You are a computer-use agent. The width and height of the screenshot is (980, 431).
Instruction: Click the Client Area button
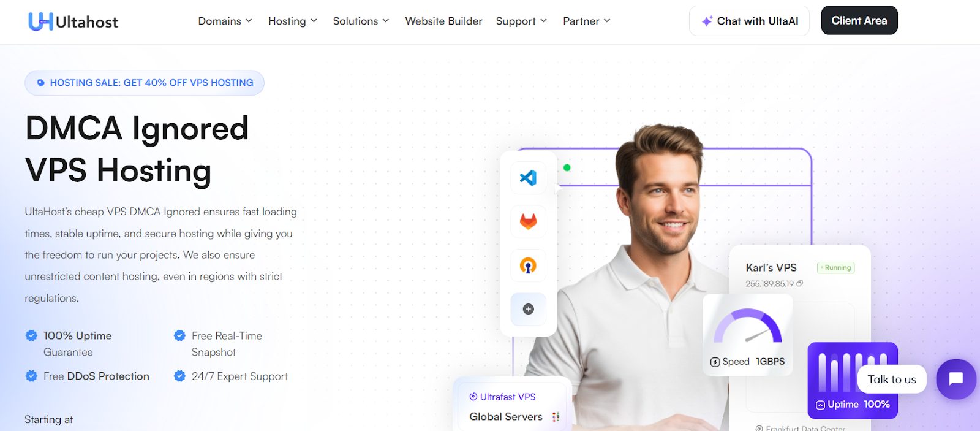[x=859, y=20]
